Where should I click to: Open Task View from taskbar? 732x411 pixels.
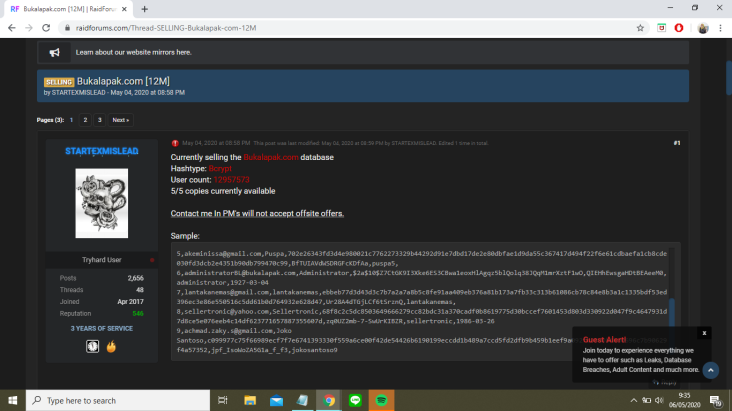223,400
